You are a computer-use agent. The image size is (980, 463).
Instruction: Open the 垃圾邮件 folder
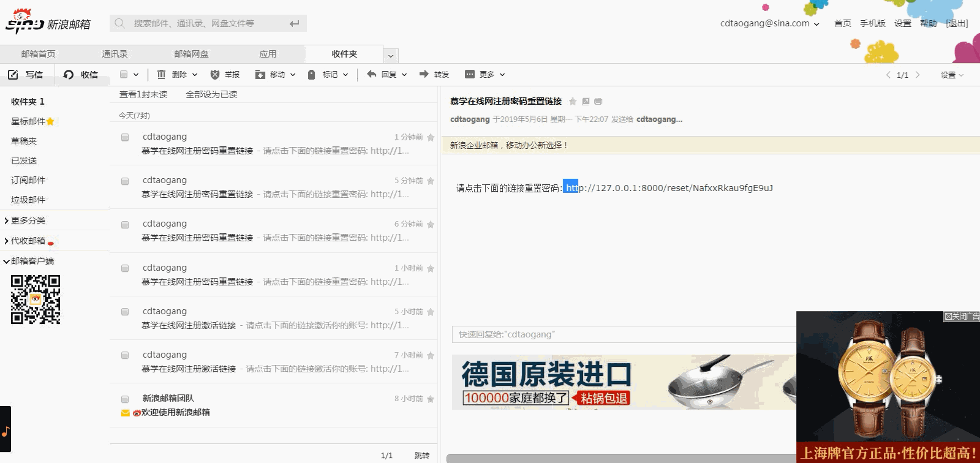[28, 200]
